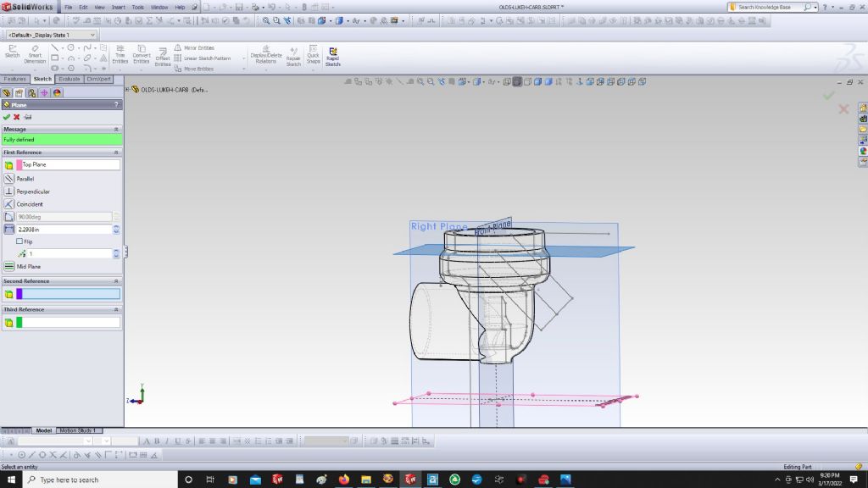This screenshot has height=488, width=868.
Task: Collapse the Message section
Action: click(x=116, y=129)
